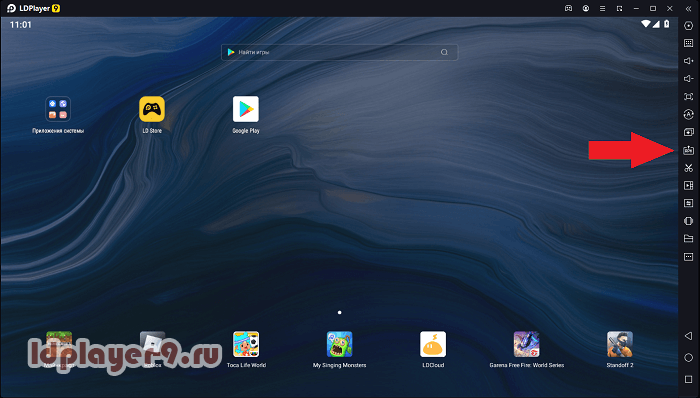
Task: Maximize the LDPlayer window
Action: pyautogui.click(x=653, y=8)
